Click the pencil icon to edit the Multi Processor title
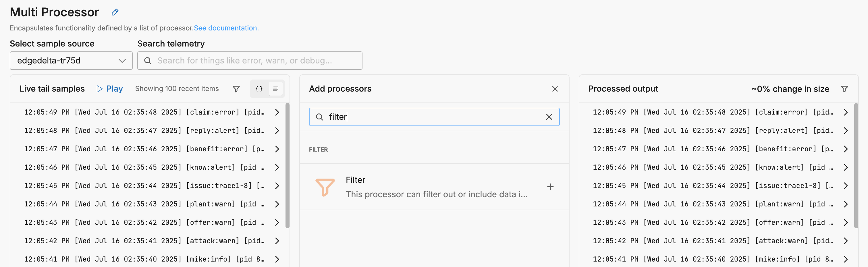 click(x=115, y=12)
